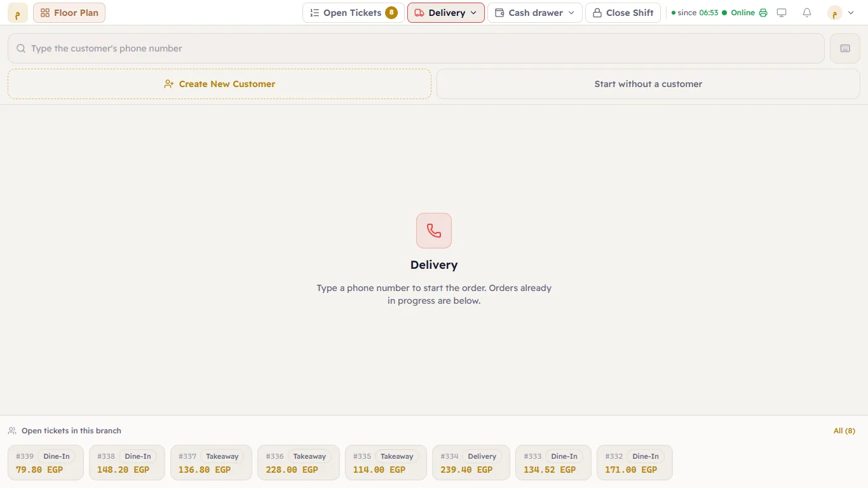This screenshot has width=868, height=488.
Task: Open the Floor Plan view
Action: coord(69,13)
